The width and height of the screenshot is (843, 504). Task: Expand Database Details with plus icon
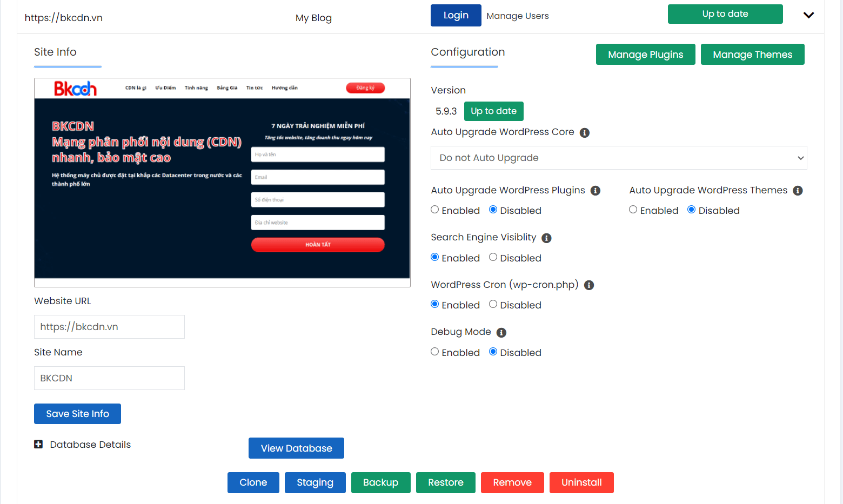[x=38, y=445]
